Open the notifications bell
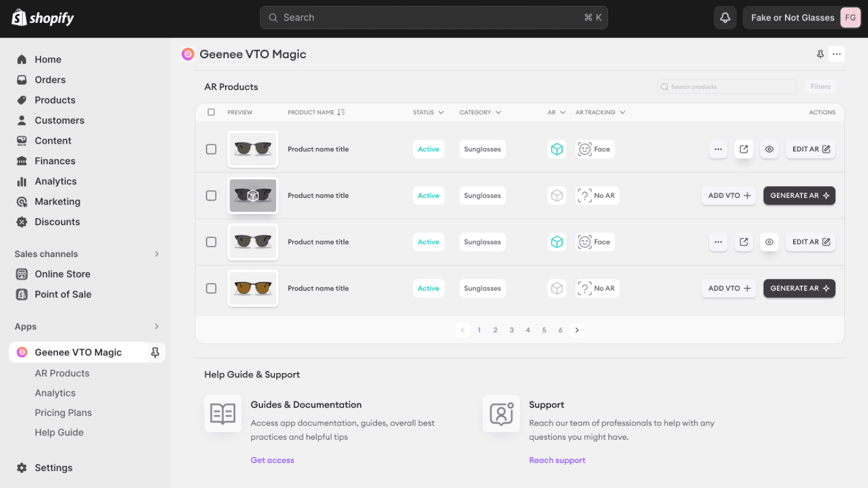Image resolution: width=868 pixels, height=488 pixels. (725, 17)
